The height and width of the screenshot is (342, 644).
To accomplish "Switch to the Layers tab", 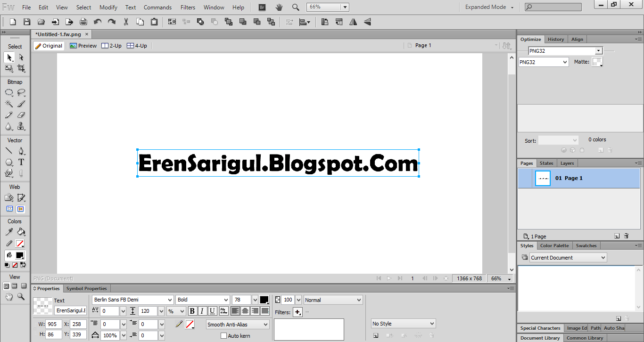I will coord(567,163).
